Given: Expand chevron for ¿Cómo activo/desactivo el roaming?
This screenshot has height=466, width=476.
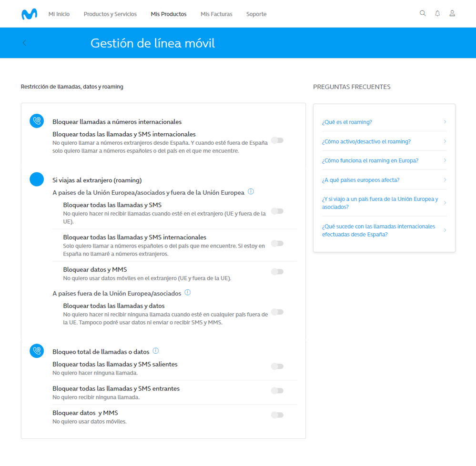Looking at the screenshot, I should 445,141.
